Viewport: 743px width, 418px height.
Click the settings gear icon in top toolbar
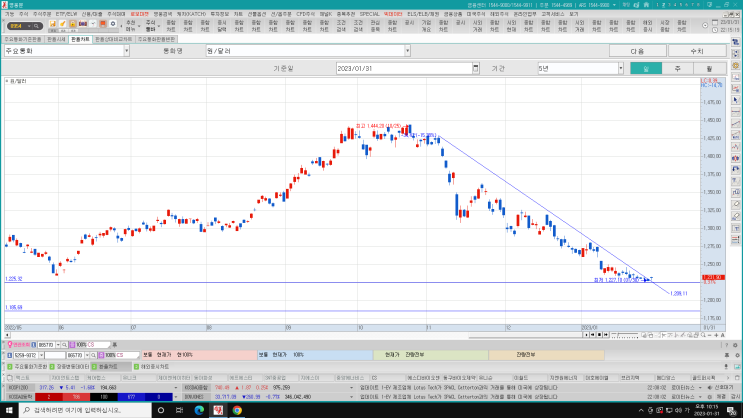pos(113,24)
